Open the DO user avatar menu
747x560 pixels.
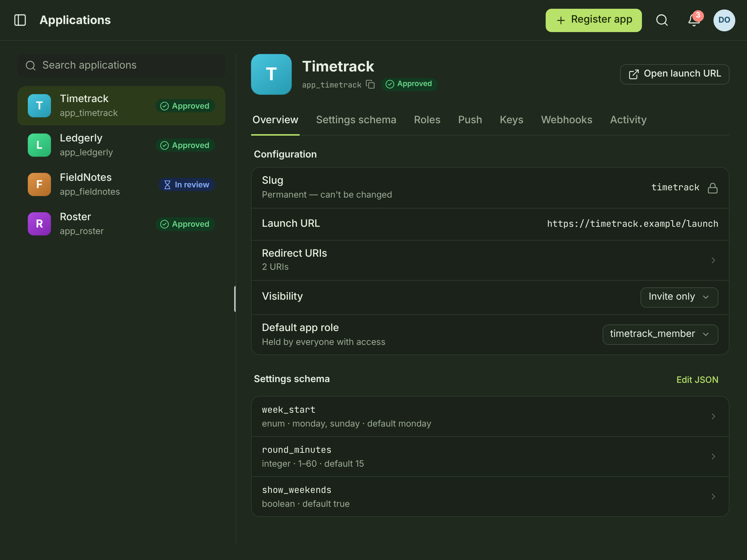tap(724, 20)
